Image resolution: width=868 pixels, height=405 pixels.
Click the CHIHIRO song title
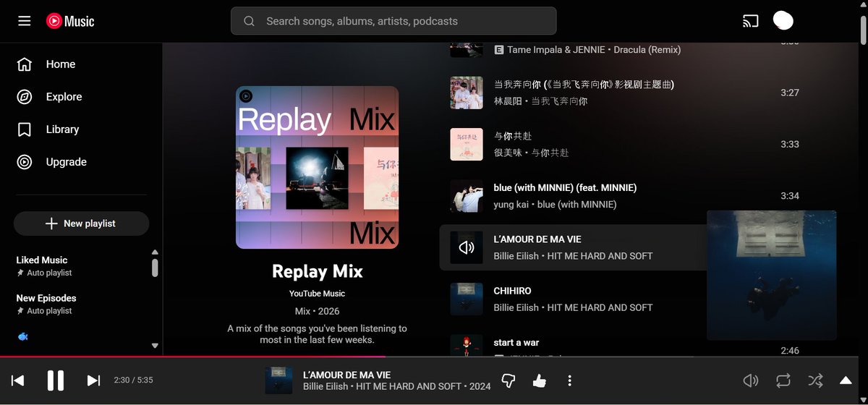point(512,291)
